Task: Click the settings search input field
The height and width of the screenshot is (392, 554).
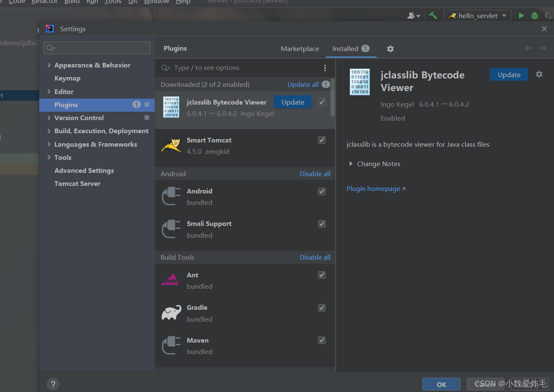Action: click(x=97, y=48)
